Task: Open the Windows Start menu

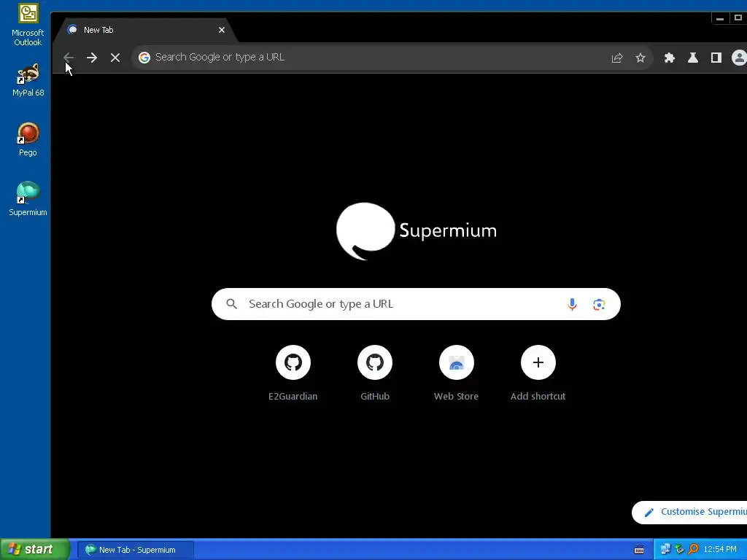Action: tap(35, 550)
